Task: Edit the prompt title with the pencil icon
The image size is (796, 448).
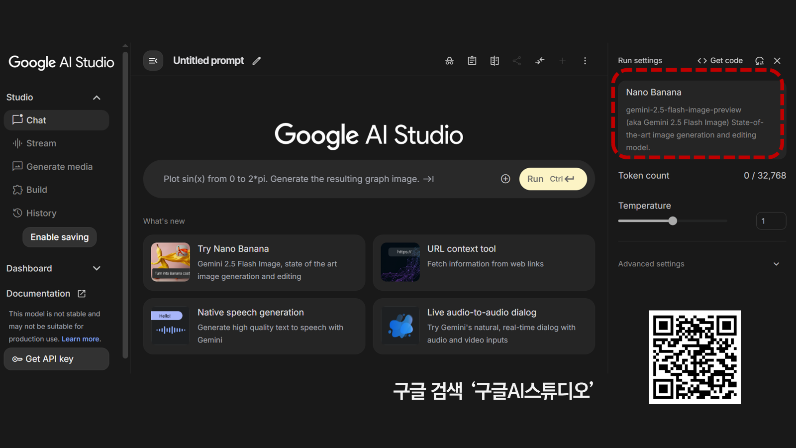Action: coord(257,61)
